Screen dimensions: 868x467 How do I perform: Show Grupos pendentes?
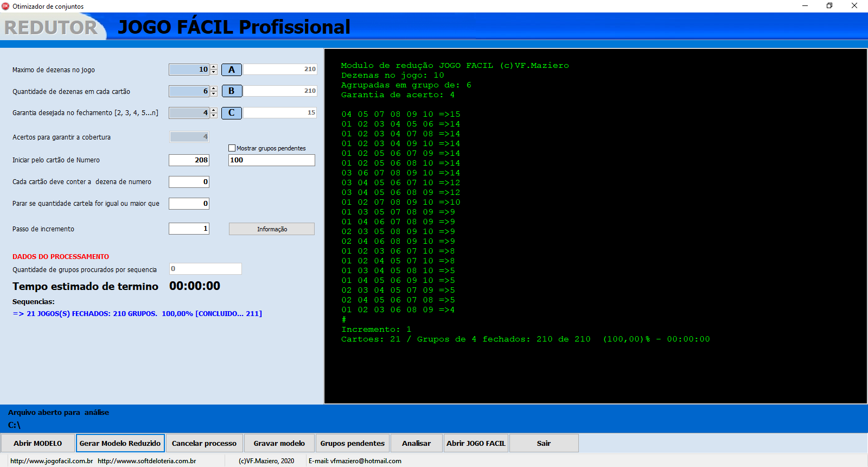[x=352, y=443]
